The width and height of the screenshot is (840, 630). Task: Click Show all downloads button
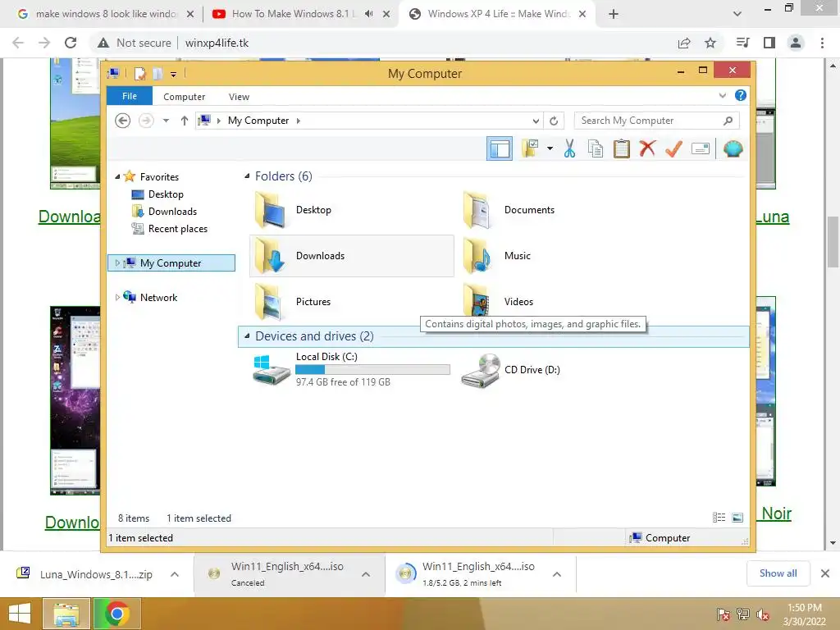pyautogui.click(x=778, y=573)
